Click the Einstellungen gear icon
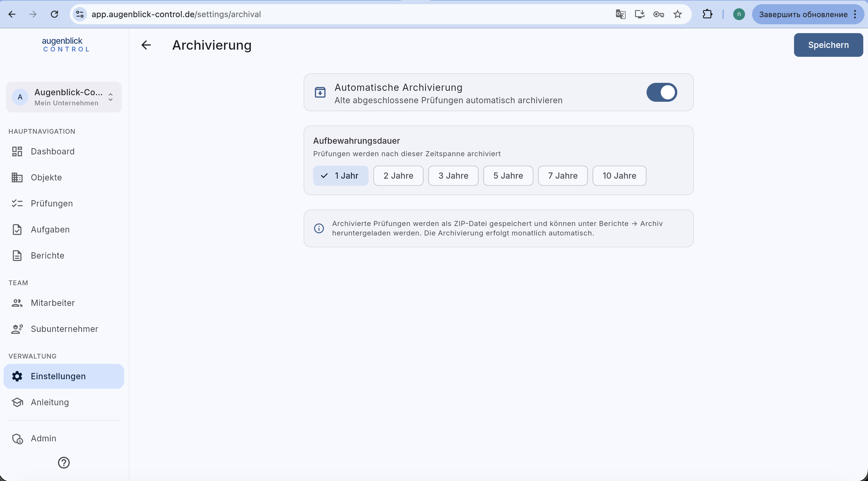This screenshot has width=868, height=481. (x=17, y=376)
